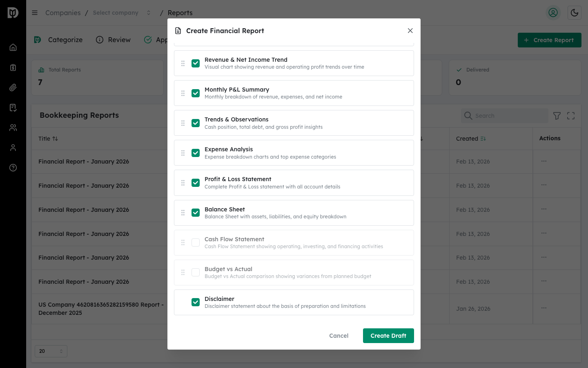Expand the reports table to fullscreen
Screen dimensions: 588x368
coord(570,116)
